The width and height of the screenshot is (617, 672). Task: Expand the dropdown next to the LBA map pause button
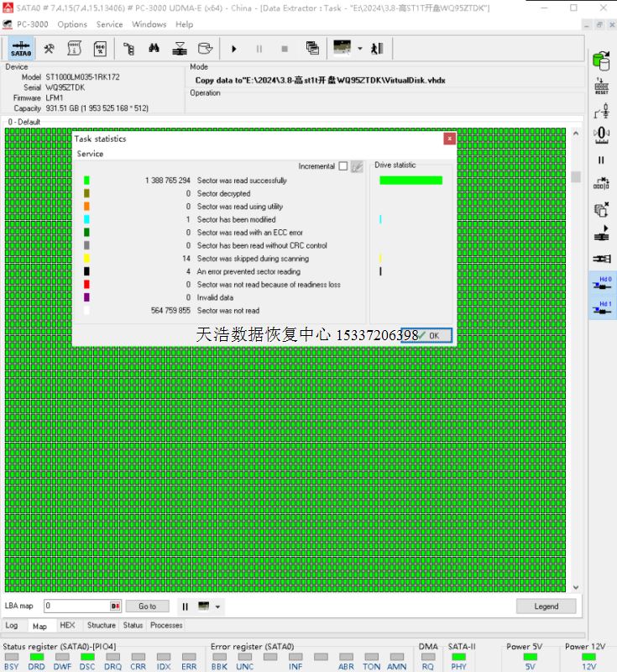(218, 606)
